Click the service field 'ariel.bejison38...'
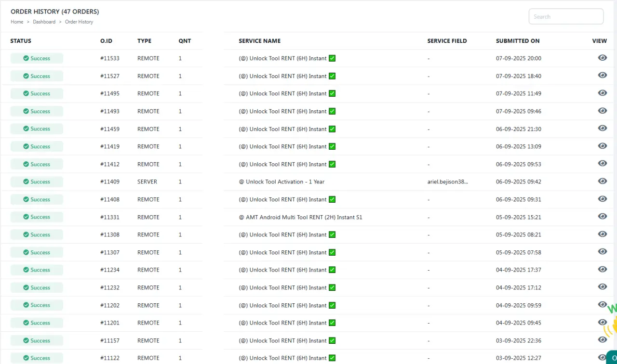 [x=448, y=182]
